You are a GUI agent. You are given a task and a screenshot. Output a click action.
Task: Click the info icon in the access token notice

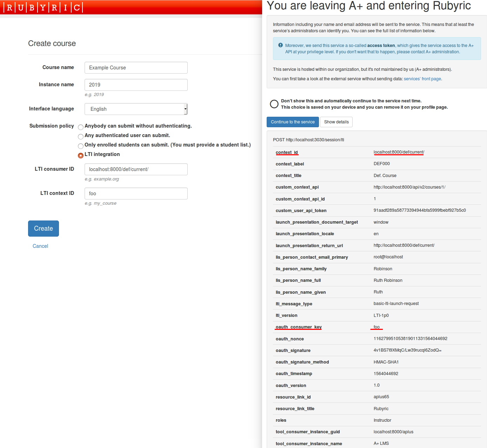(280, 45)
